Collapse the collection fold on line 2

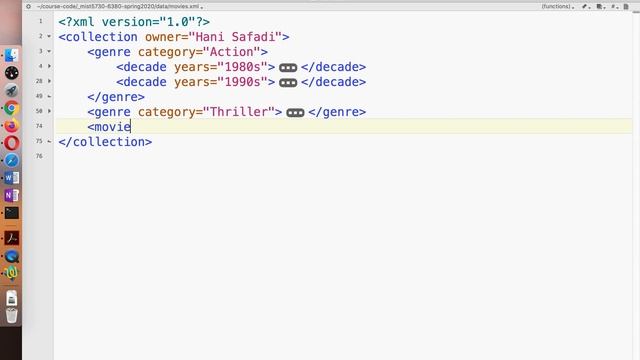point(49,36)
